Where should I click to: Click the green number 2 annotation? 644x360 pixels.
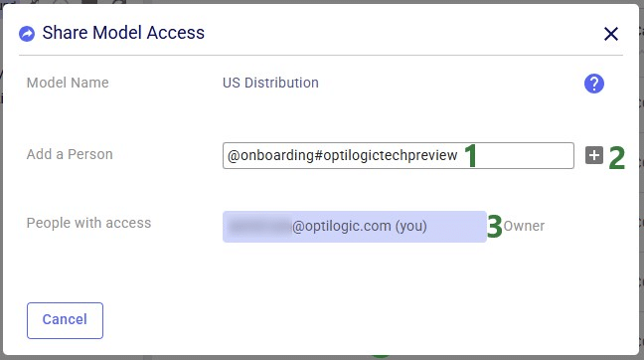(x=616, y=158)
